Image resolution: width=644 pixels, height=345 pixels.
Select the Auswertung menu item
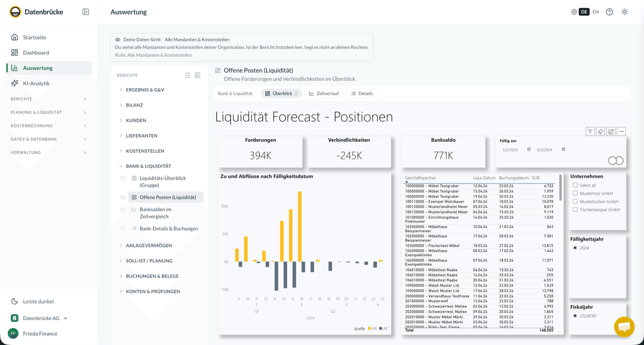pos(49,68)
